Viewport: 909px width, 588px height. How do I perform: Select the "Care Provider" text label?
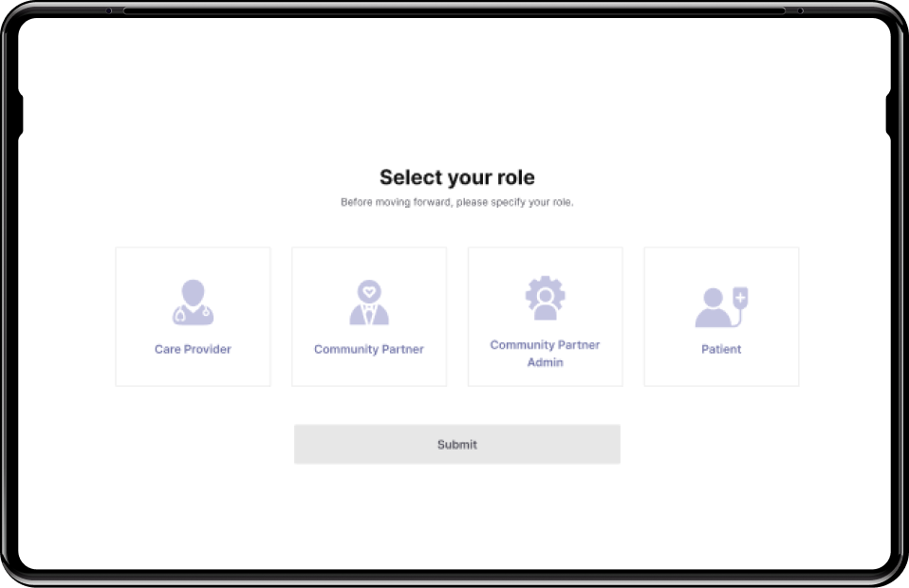[x=193, y=349]
